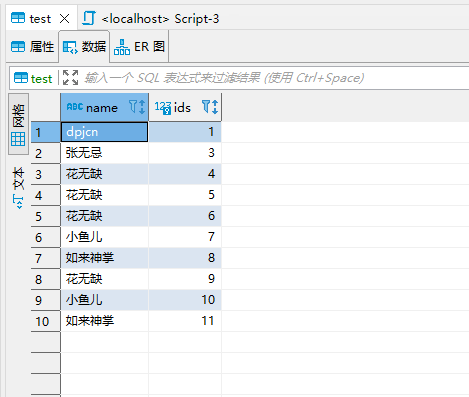Open filter funnel for ids column
Image resolution: width=469 pixels, height=397 pixels.
(x=206, y=107)
